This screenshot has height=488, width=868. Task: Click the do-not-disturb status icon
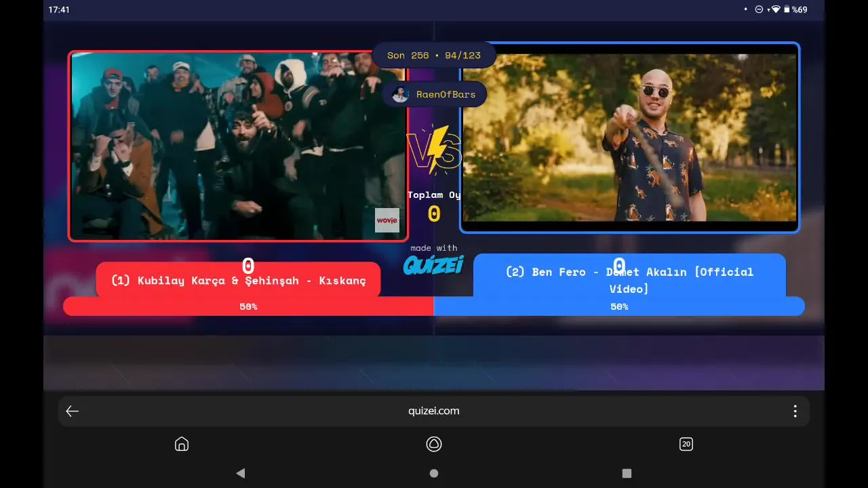[x=759, y=9]
